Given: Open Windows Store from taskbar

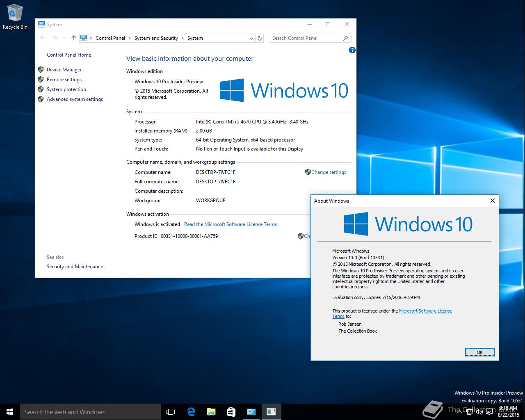Looking at the screenshot, I should point(231,412).
